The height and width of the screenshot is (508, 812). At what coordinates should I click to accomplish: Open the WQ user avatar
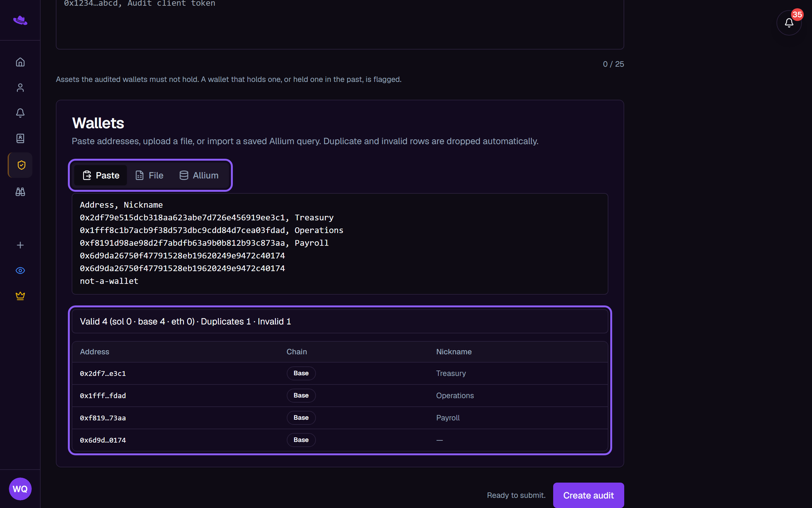(x=20, y=489)
